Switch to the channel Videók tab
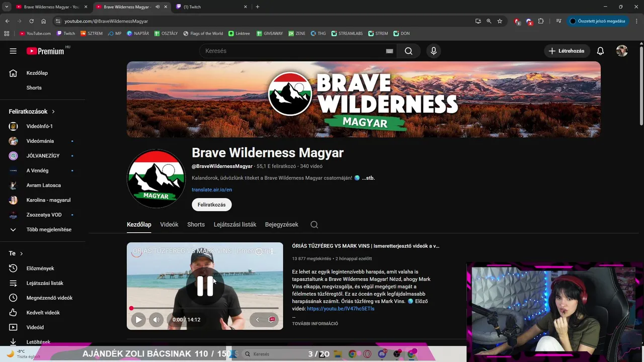The height and width of the screenshot is (362, 644). tap(169, 225)
